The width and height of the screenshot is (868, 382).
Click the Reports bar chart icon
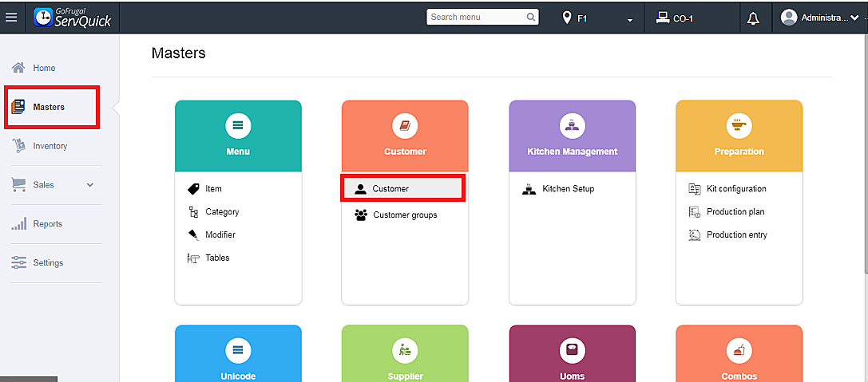(19, 224)
